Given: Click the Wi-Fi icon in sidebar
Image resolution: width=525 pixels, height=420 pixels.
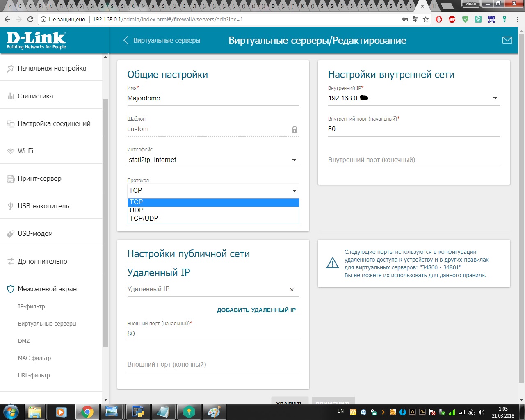Looking at the screenshot, I should [x=11, y=151].
